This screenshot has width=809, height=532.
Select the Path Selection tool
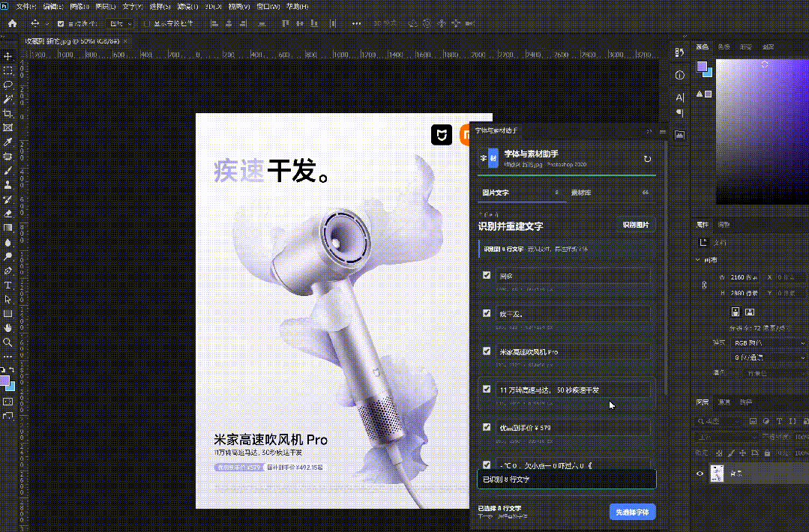coord(7,300)
